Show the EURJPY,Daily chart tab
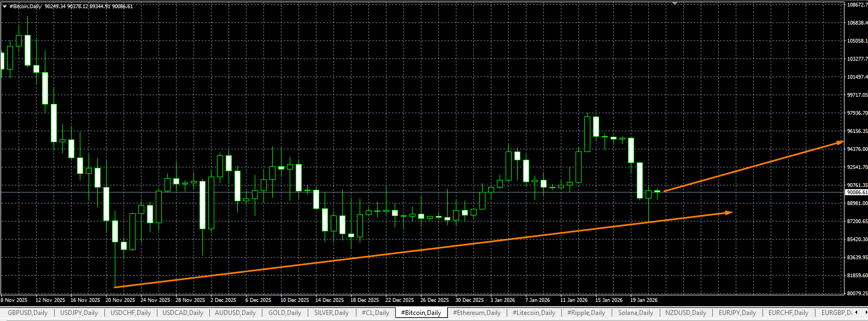Viewport: 868px width, 321px height. [x=737, y=313]
